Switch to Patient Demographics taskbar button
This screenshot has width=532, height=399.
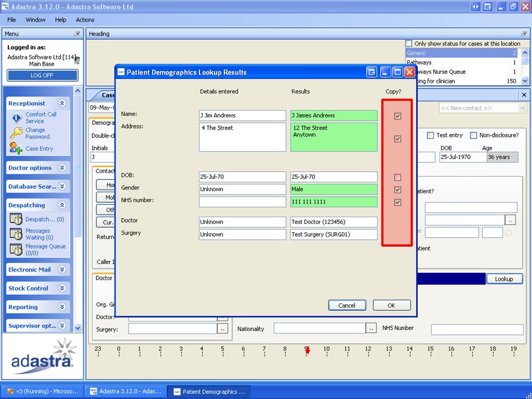point(209,392)
